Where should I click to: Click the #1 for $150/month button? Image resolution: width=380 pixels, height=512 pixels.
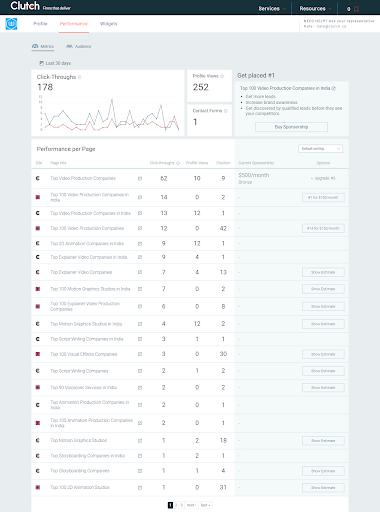tap(323, 197)
